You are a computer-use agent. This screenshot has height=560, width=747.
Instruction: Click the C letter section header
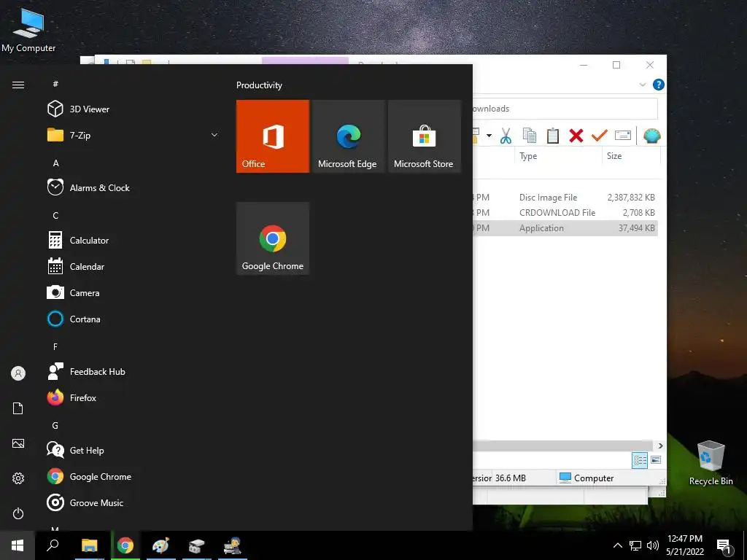point(55,215)
